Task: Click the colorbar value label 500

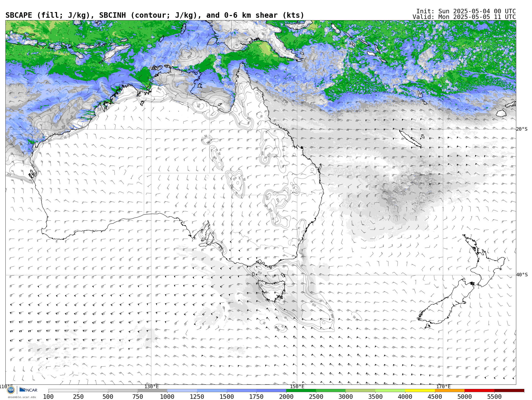Action: [108, 397]
